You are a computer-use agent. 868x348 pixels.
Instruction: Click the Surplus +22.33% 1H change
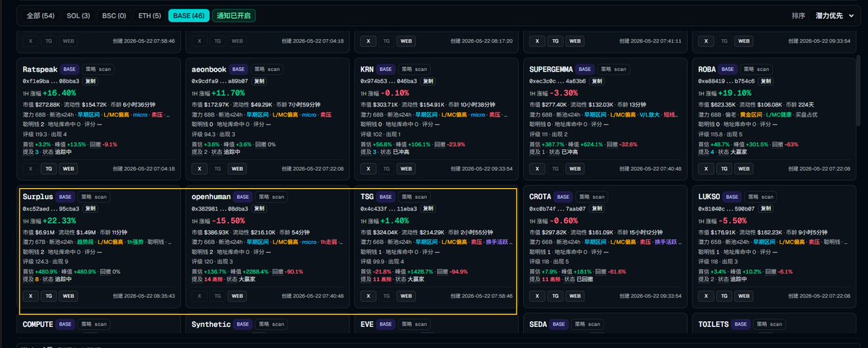point(59,220)
